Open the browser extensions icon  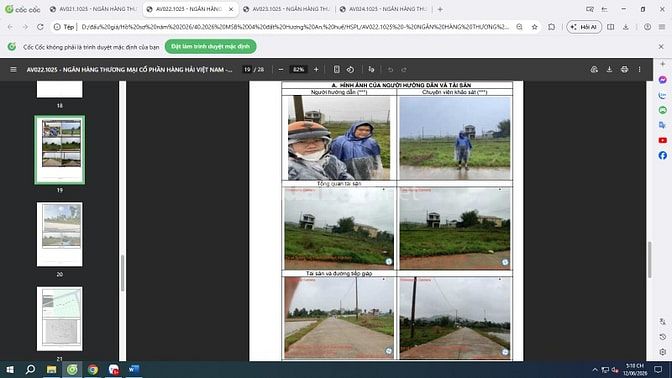[x=552, y=27]
